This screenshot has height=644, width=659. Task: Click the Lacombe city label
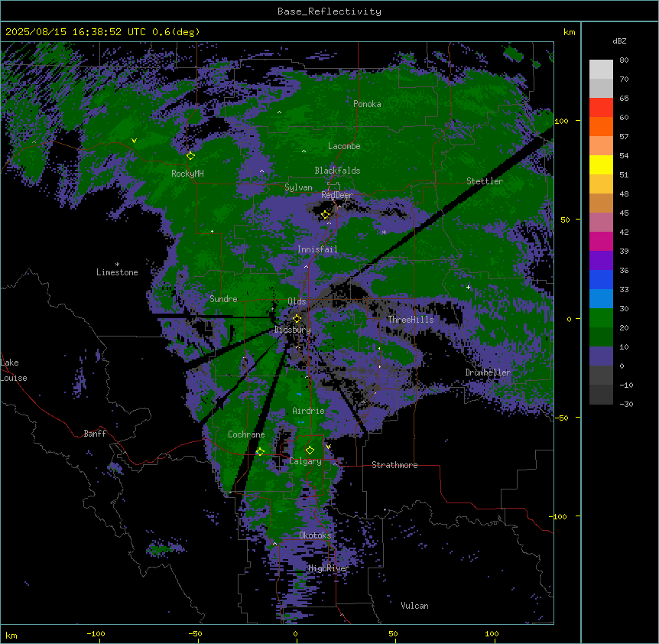[344, 146]
